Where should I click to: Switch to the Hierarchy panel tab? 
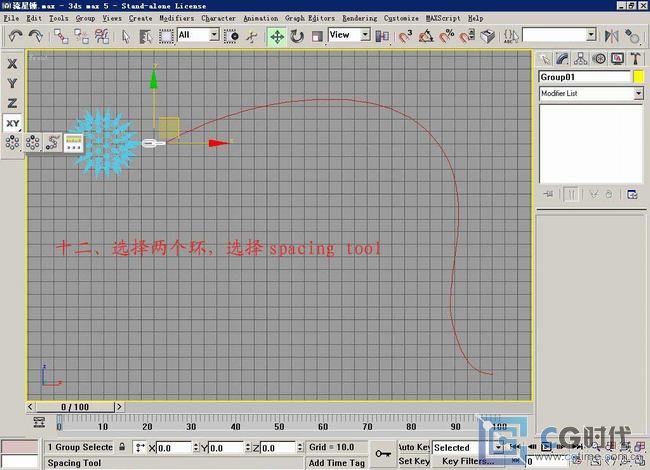click(581, 59)
